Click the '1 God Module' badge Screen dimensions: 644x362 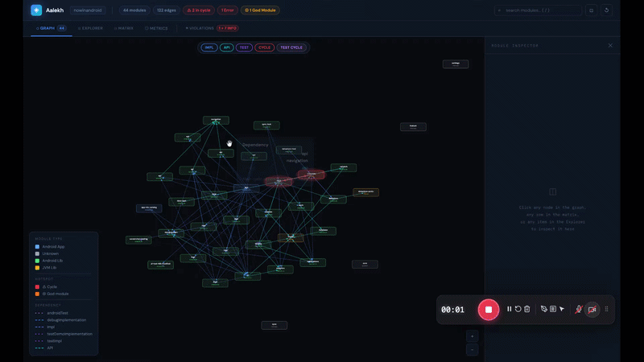point(260,10)
